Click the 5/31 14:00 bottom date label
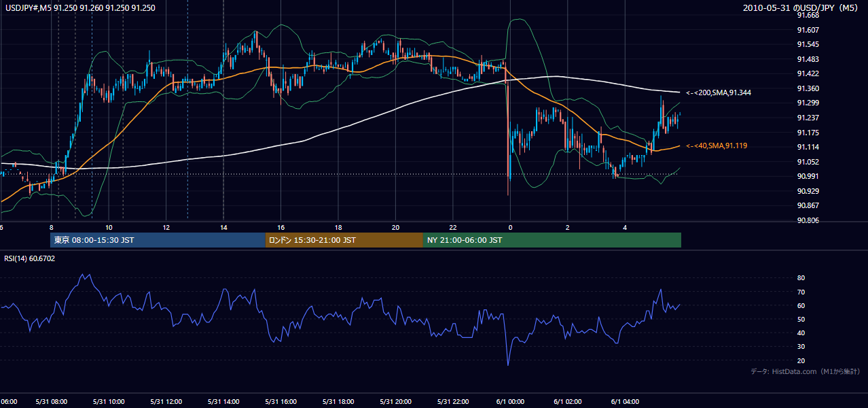 tap(223, 402)
